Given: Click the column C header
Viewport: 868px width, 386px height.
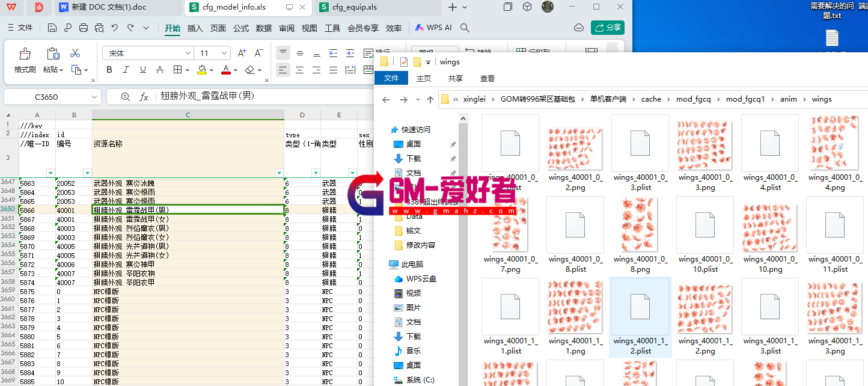Looking at the screenshot, I should [188, 115].
